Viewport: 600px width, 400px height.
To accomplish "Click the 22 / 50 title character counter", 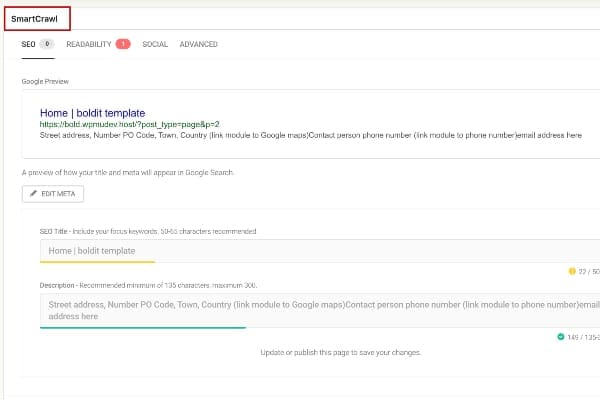I will (588, 271).
